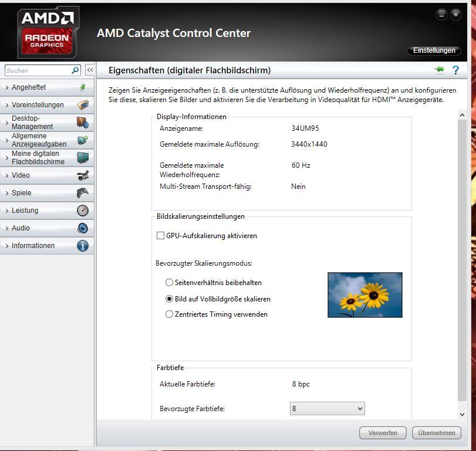Click the 3440x1440 resolution value
Screen dimensions: 476x451
coord(309,144)
